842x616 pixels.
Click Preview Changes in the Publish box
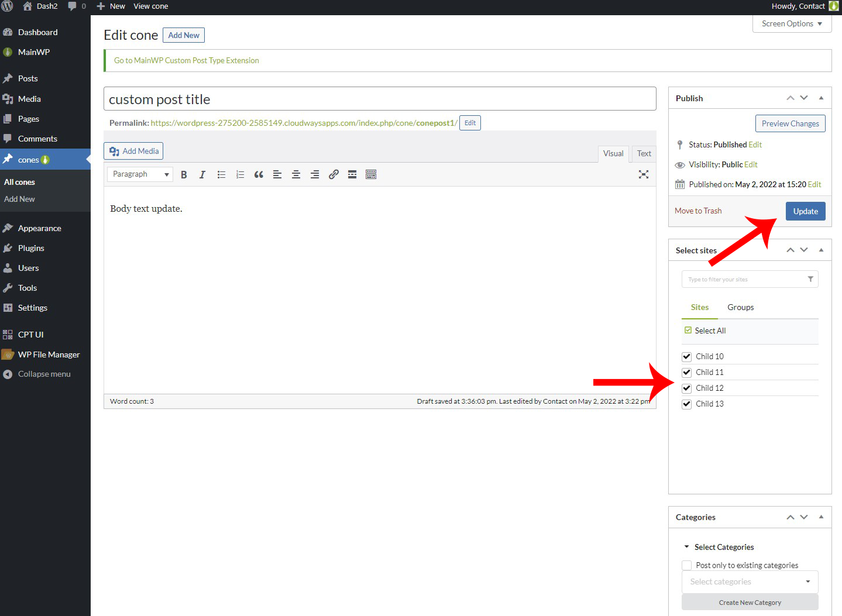(x=790, y=123)
